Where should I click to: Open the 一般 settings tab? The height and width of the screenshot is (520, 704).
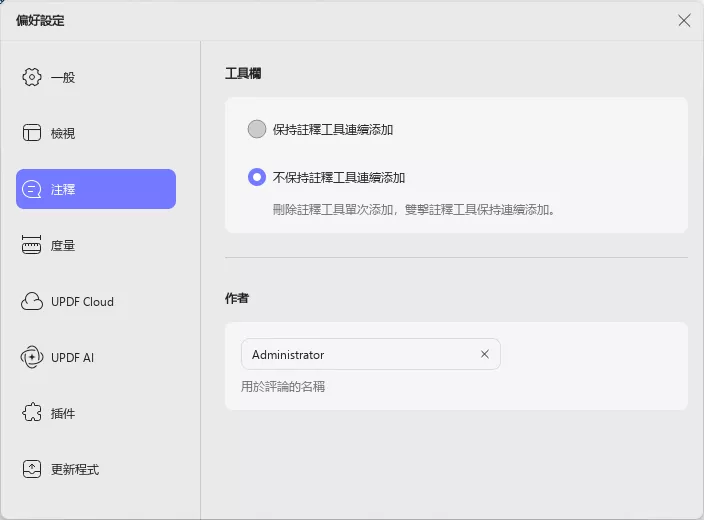[x=96, y=77]
